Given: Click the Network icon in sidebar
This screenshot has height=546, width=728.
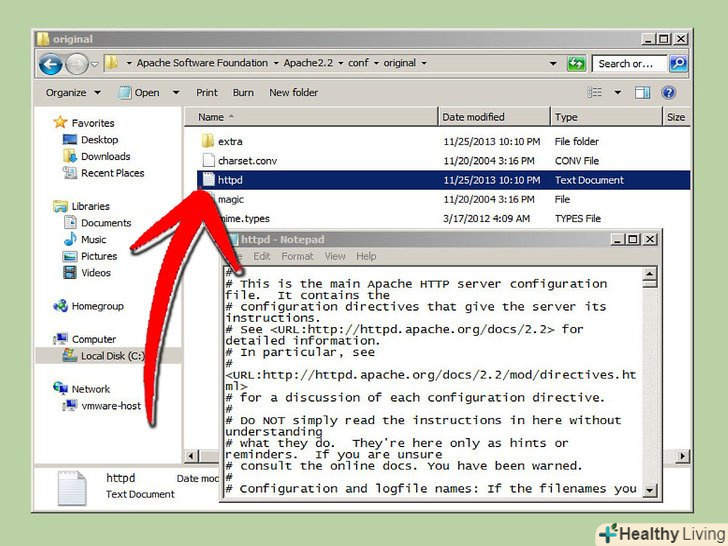Looking at the screenshot, I should [x=60, y=388].
